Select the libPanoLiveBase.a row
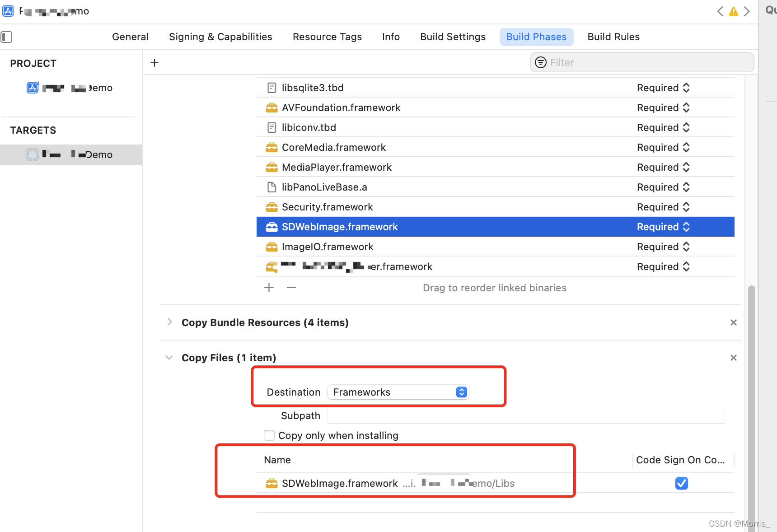 (x=495, y=187)
